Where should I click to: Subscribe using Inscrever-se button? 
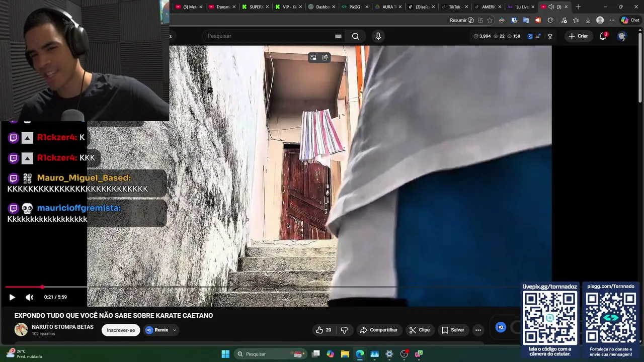pos(121,330)
